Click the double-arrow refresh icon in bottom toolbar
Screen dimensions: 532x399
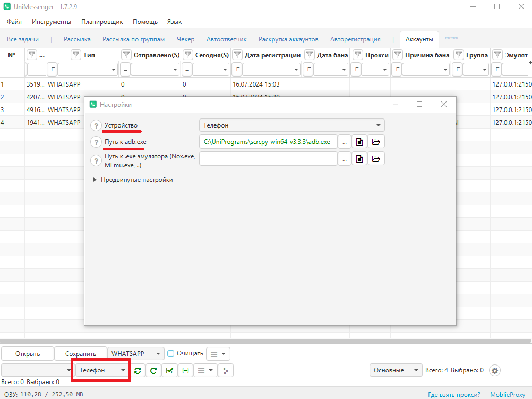[x=138, y=371]
